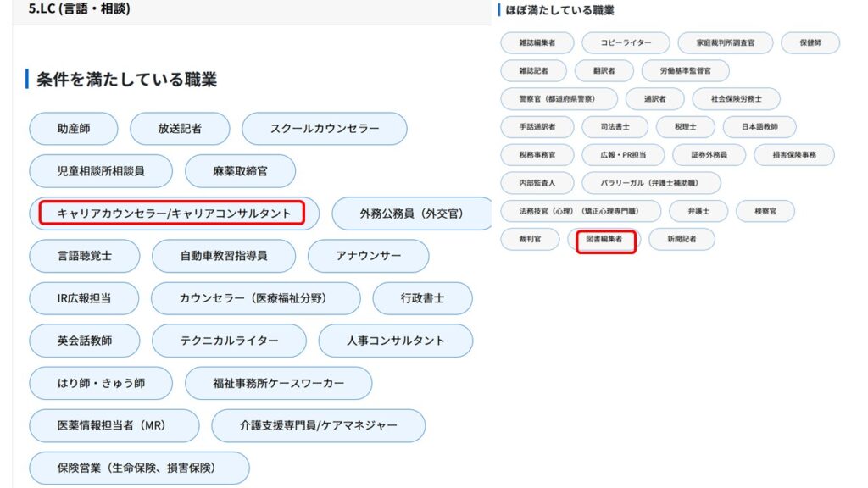The image size is (868, 488).
Task: Open the 図書編集者 occupation tag
Action: pos(604,240)
